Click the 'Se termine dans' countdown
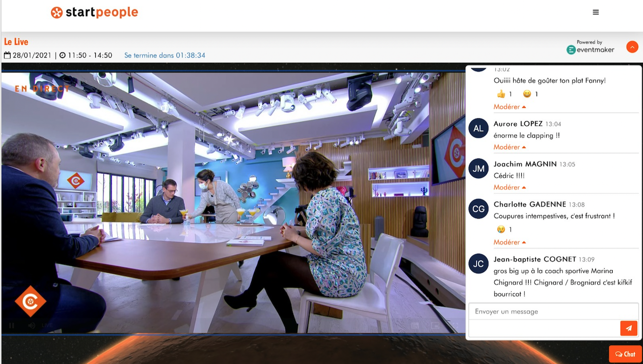Screen dimensions: 643x364 (164, 55)
